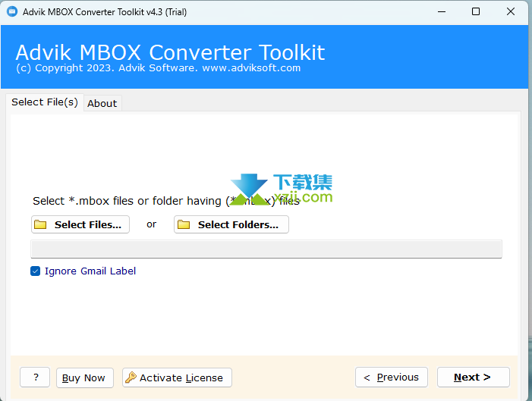Viewport: 532px width, 401px height.
Task: Open the Select File(s) tab
Action: tap(45, 102)
